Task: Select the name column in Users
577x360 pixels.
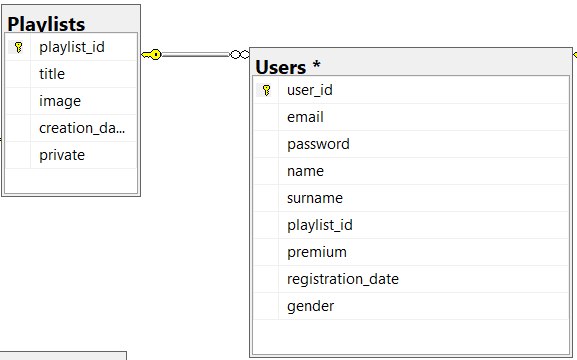Action: [x=411, y=171]
